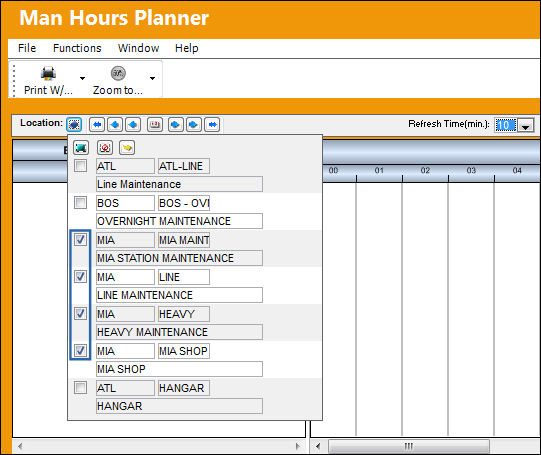Open the Window menu

click(x=138, y=48)
